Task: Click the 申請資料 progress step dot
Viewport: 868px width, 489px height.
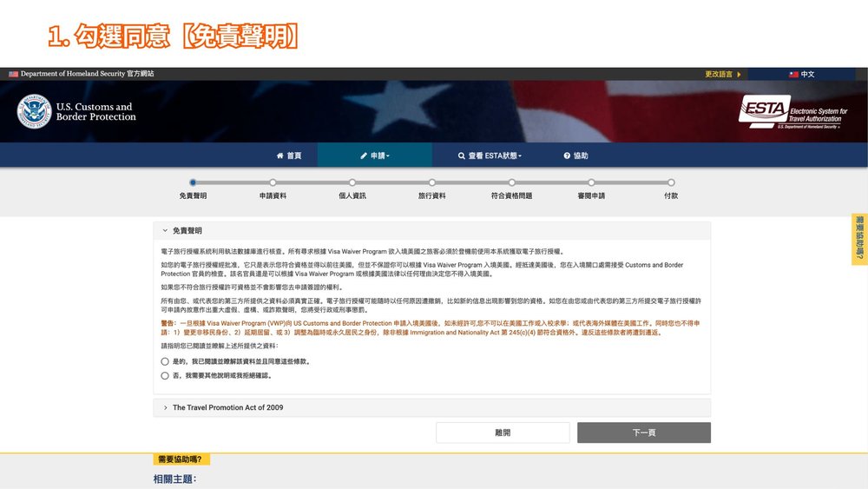Action: tap(273, 182)
